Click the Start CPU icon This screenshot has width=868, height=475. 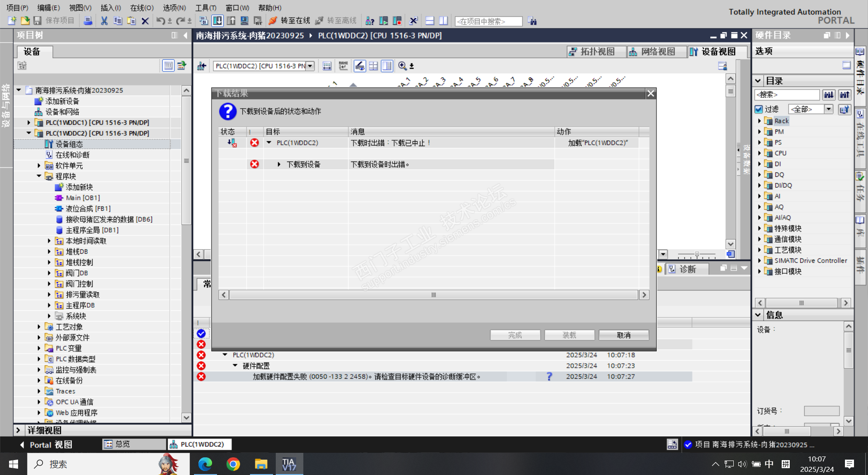point(383,21)
